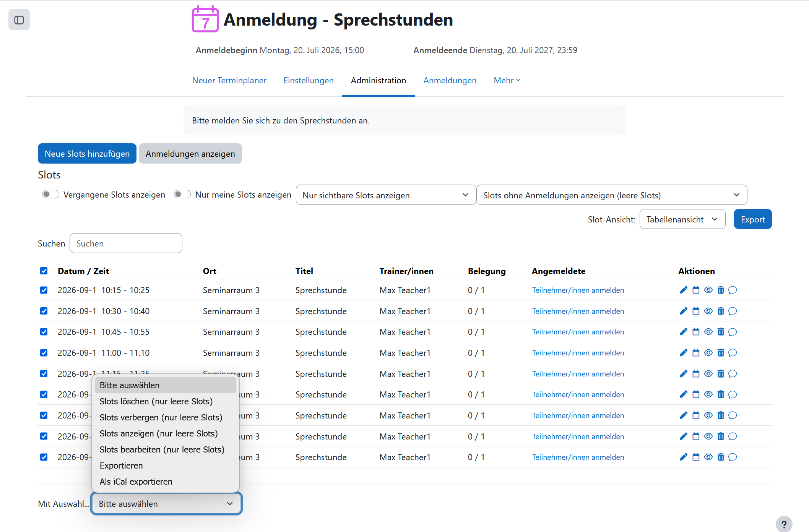Click the calendar icon in the 10:45 - 10:55 row

[696, 332]
